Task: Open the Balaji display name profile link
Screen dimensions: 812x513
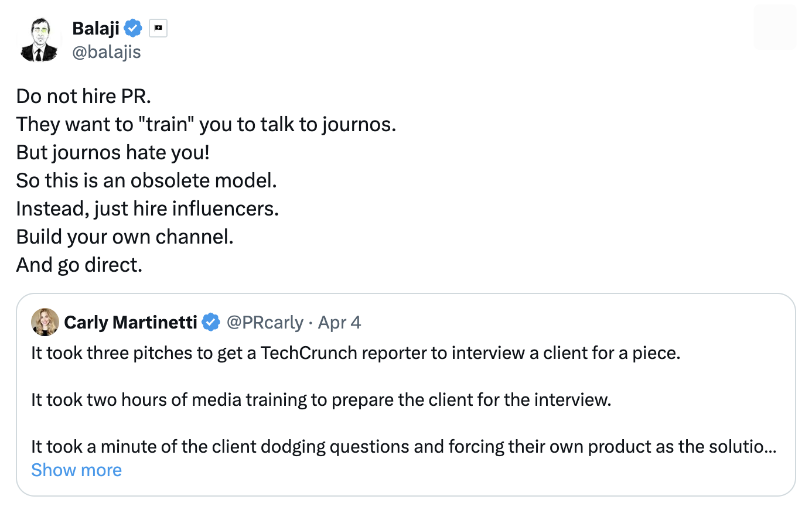Action: tap(95, 28)
